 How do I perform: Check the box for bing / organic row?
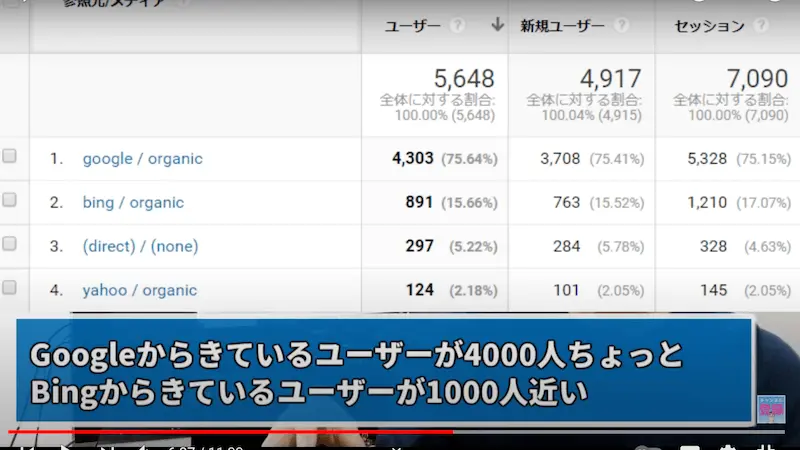point(10,201)
